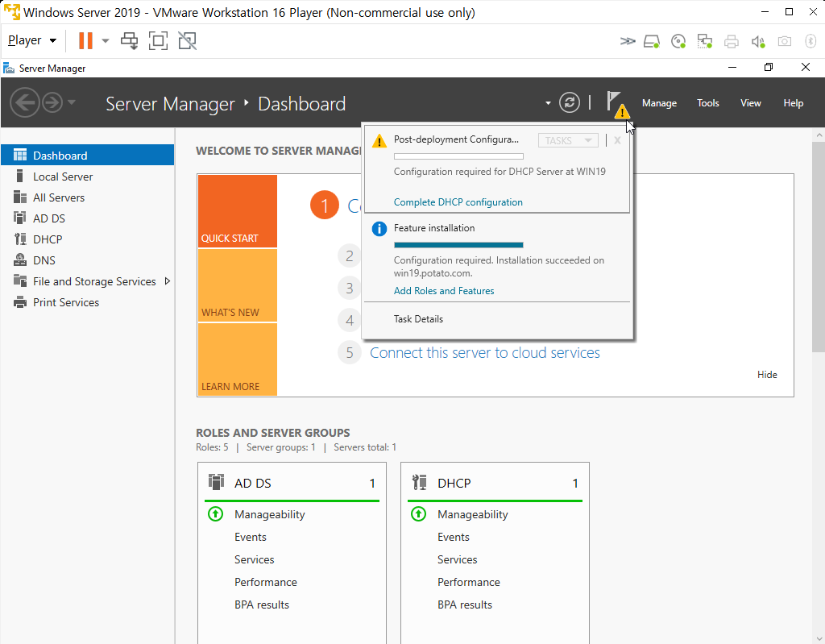Open Task Details
825x644 pixels.
pos(418,319)
